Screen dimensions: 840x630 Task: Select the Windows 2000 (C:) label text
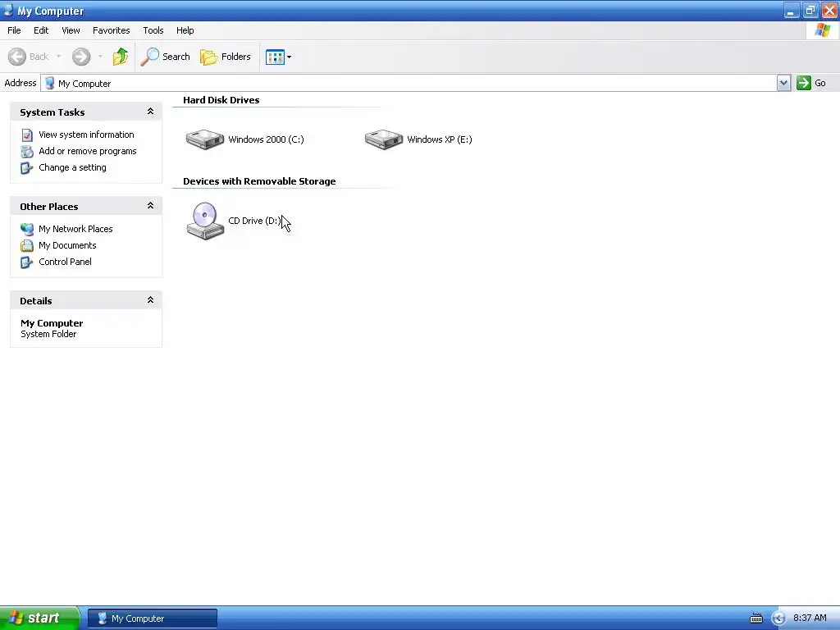(x=266, y=139)
